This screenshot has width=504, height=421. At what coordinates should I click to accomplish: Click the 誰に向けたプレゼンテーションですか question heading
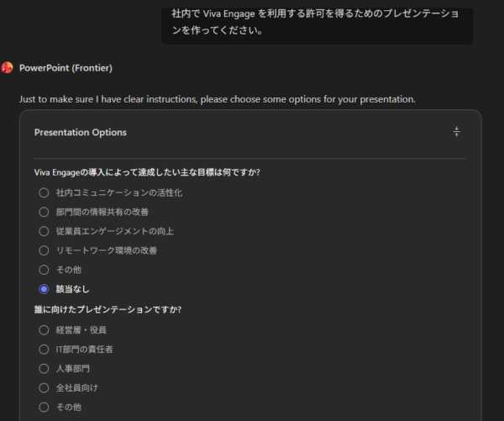[108, 309]
